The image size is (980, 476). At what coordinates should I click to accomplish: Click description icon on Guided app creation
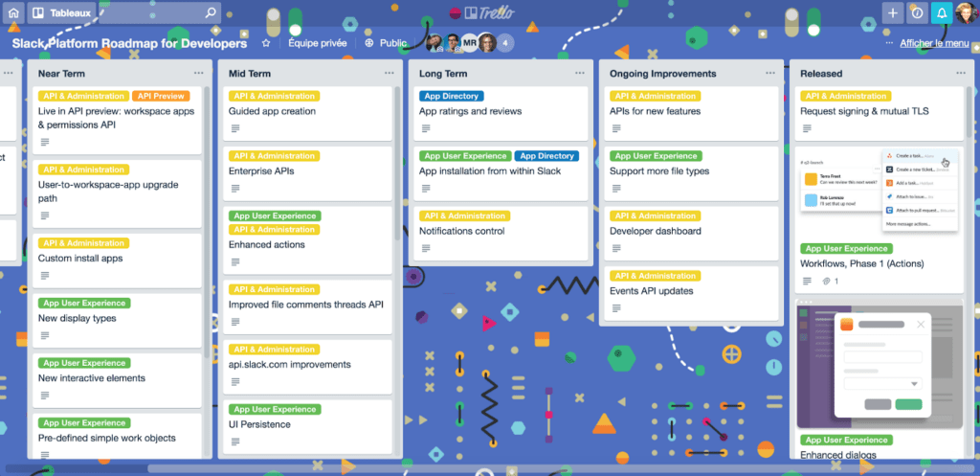coord(235,128)
